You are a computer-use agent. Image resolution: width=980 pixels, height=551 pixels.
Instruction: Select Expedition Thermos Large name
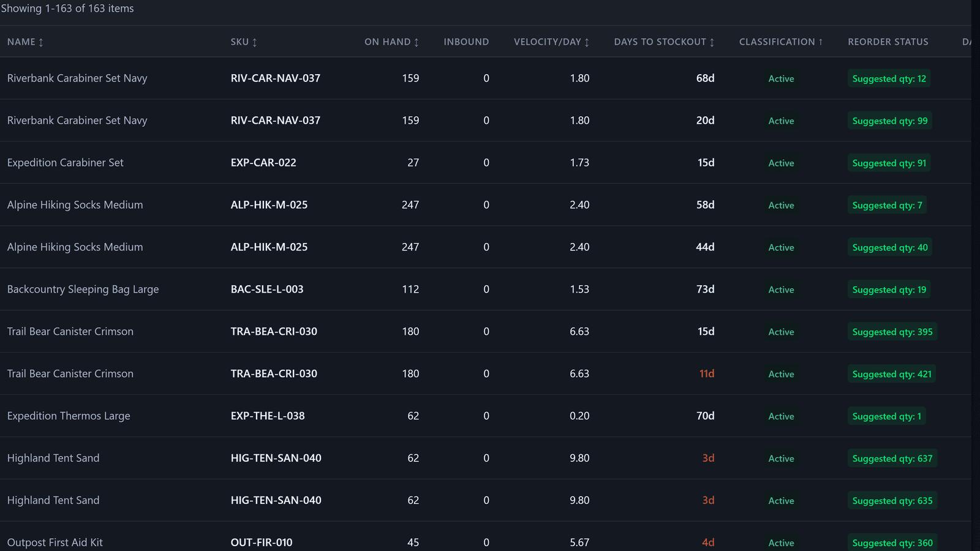(x=69, y=416)
